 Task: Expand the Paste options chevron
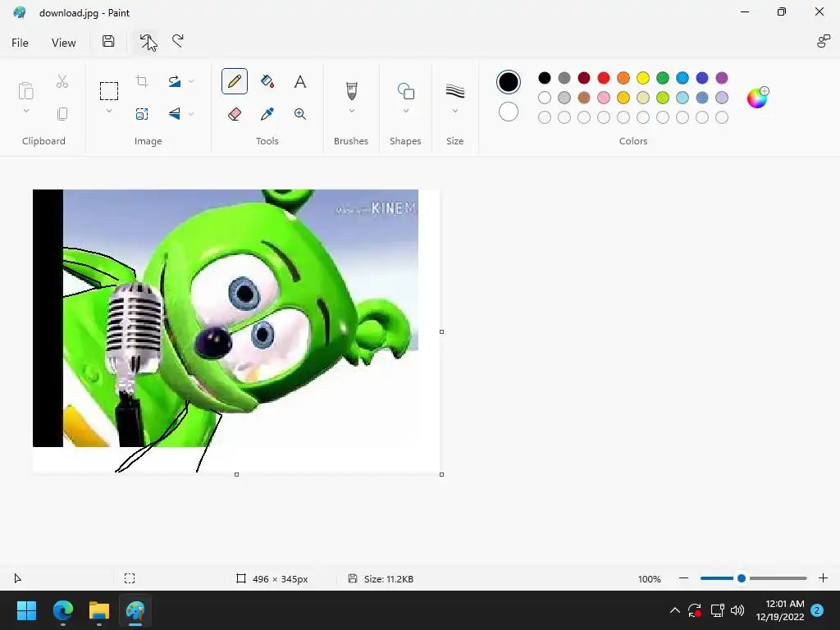pyautogui.click(x=25, y=111)
